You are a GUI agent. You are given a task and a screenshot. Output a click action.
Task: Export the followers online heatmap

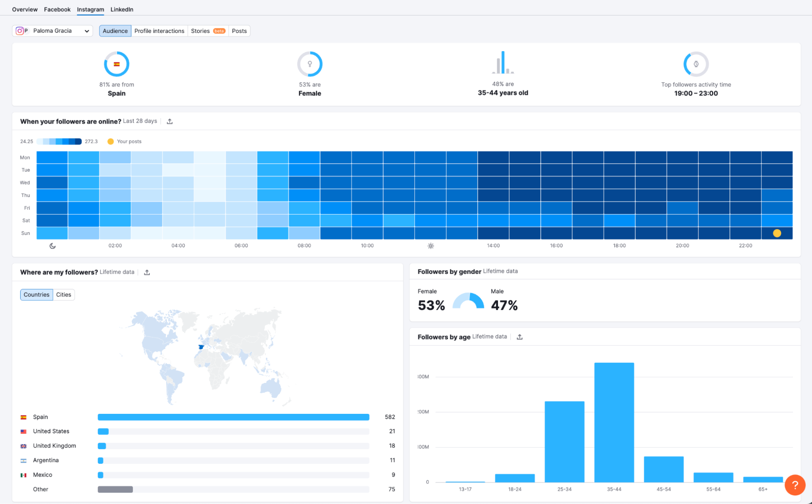point(170,121)
